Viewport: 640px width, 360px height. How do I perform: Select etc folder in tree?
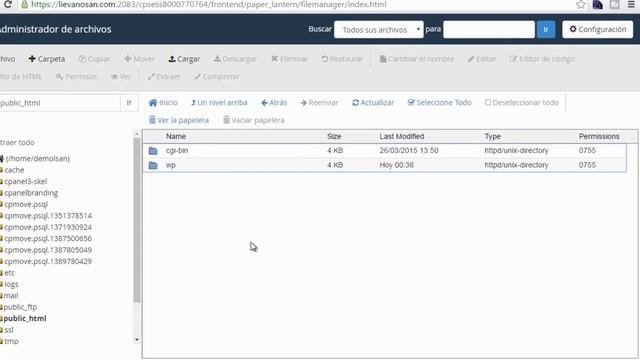click(8, 273)
